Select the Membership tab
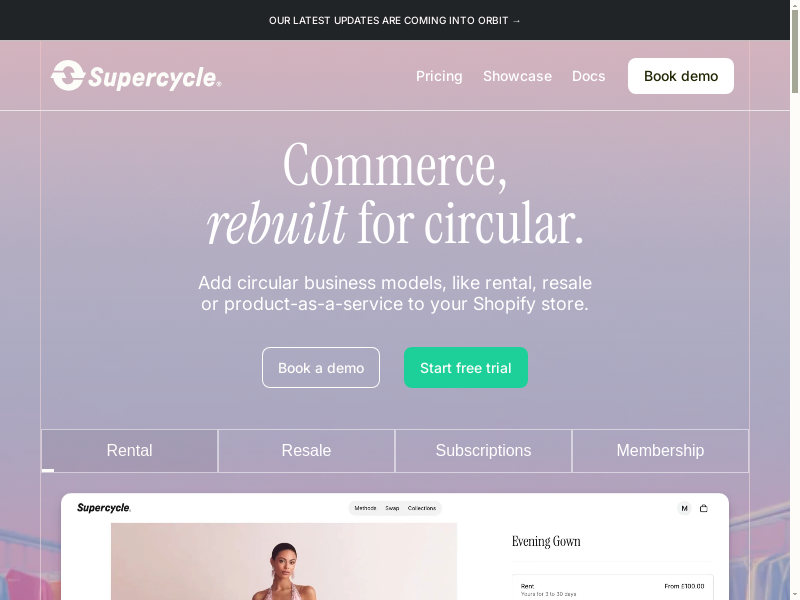Screen dimensions: 800x600 [x=660, y=451]
